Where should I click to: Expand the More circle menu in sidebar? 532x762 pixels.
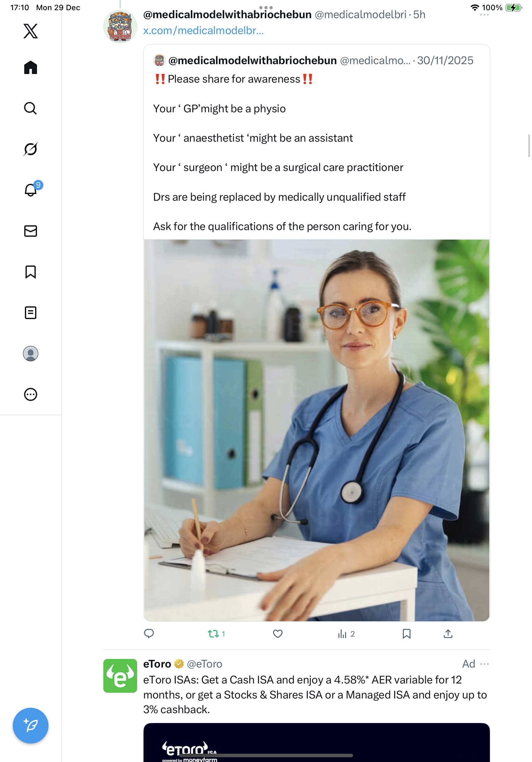coord(31,394)
